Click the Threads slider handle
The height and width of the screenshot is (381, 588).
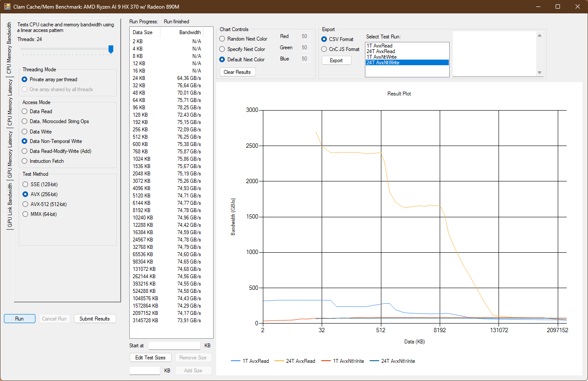point(111,49)
